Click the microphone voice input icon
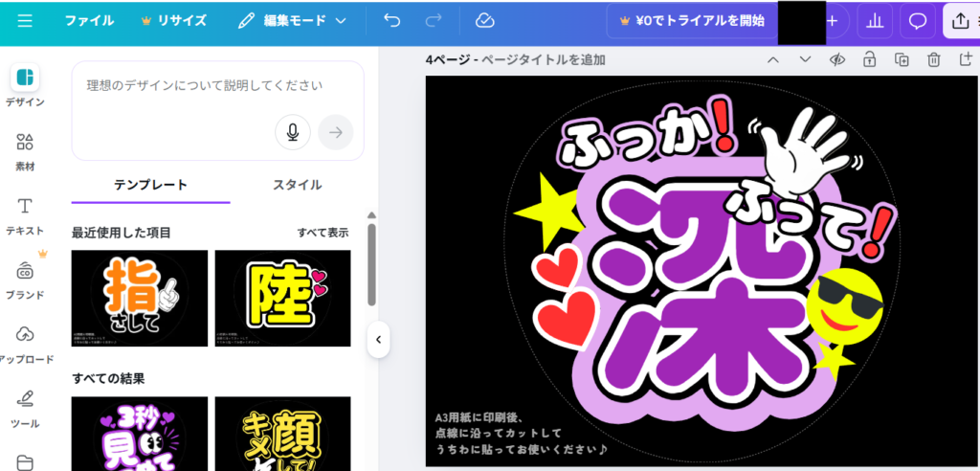 click(292, 131)
